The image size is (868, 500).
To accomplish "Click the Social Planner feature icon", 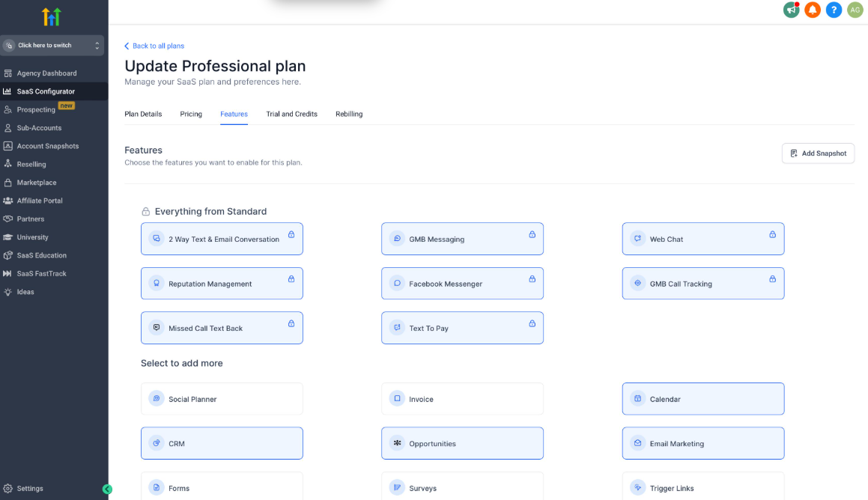I will [x=157, y=398].
